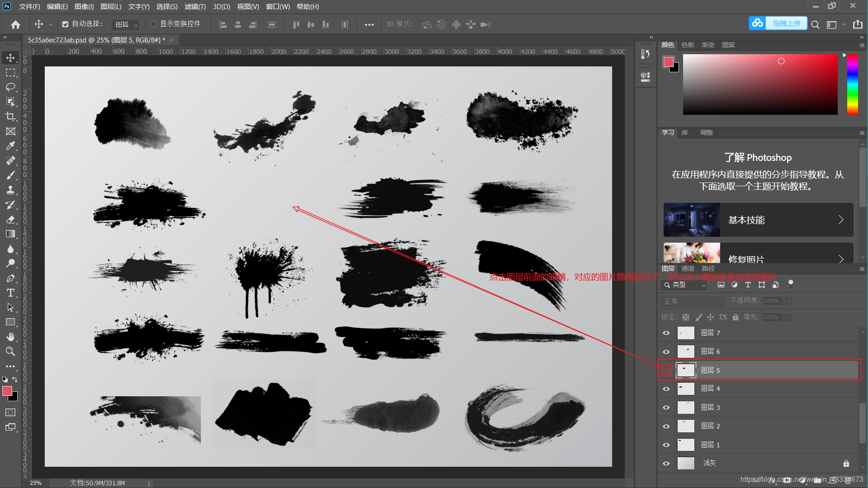
Task: Select the Pen tool
Action: 10,278
